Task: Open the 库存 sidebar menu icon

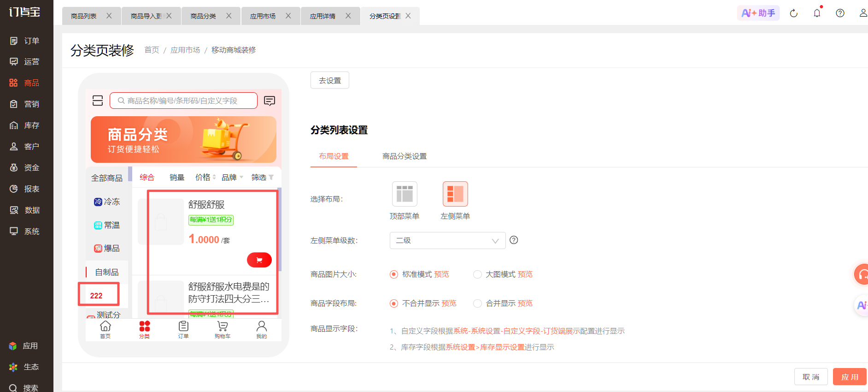Action: pyautogui.click(x=14, y=125)
